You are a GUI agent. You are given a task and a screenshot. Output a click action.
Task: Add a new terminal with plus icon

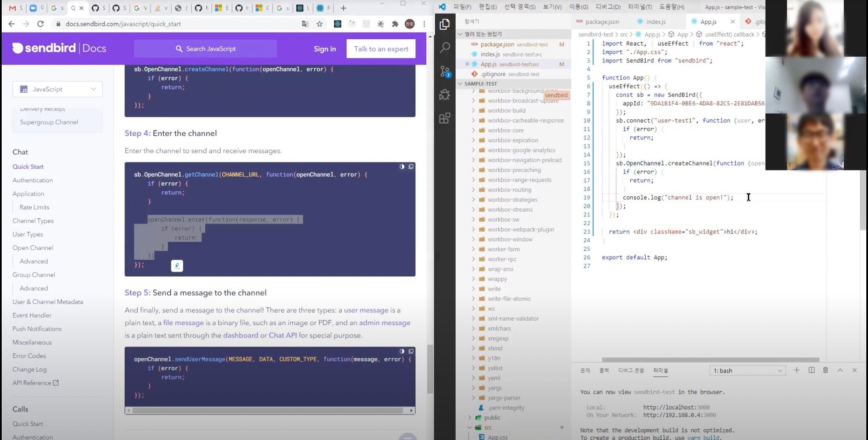797,370
